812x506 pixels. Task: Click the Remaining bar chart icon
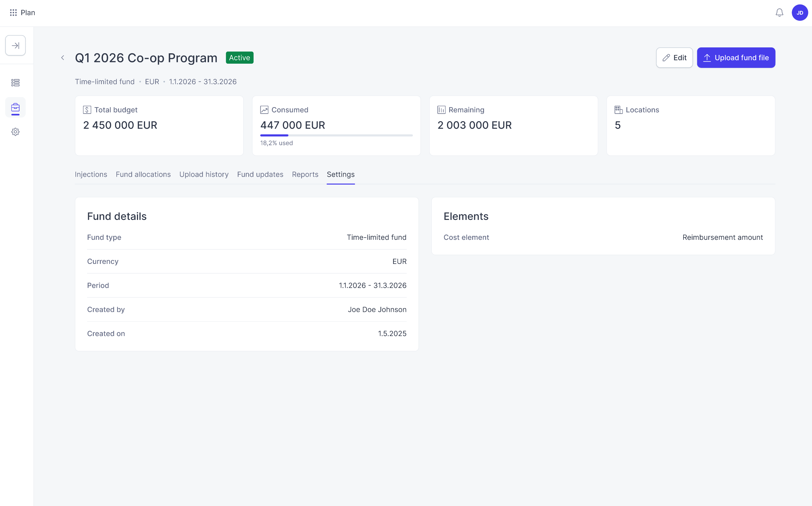pos(441,110)
